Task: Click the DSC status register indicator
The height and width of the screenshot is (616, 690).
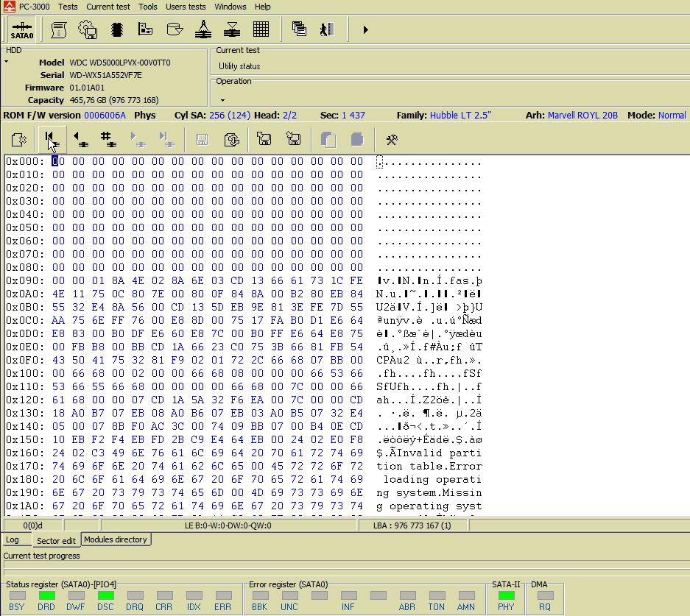Action: click(105, 596)
